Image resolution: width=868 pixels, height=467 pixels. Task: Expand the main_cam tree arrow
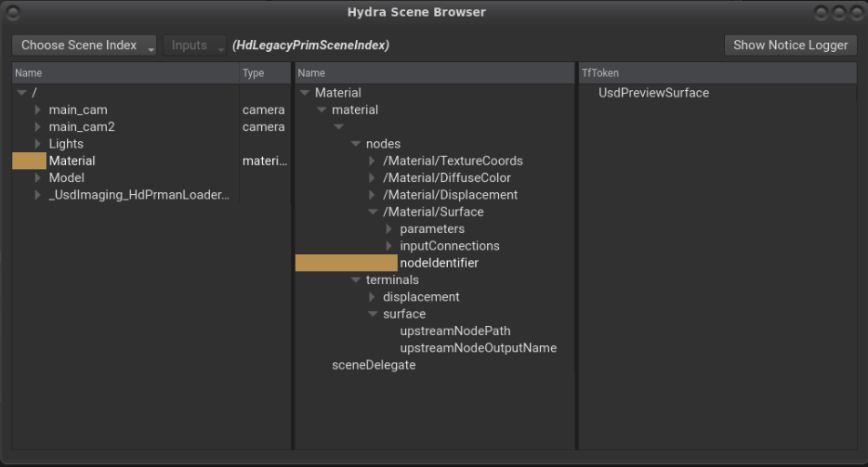[38, 110]
